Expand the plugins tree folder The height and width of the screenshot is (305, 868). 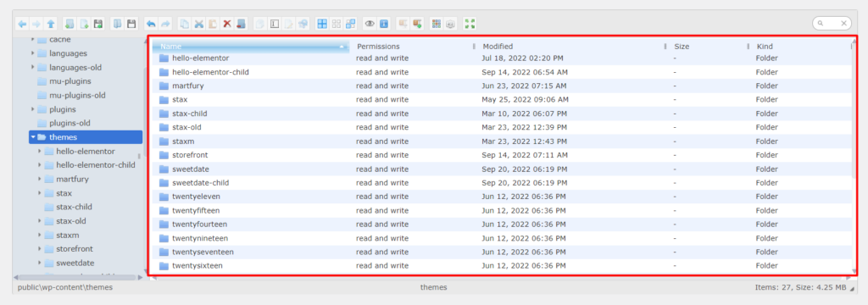(33, 109)
